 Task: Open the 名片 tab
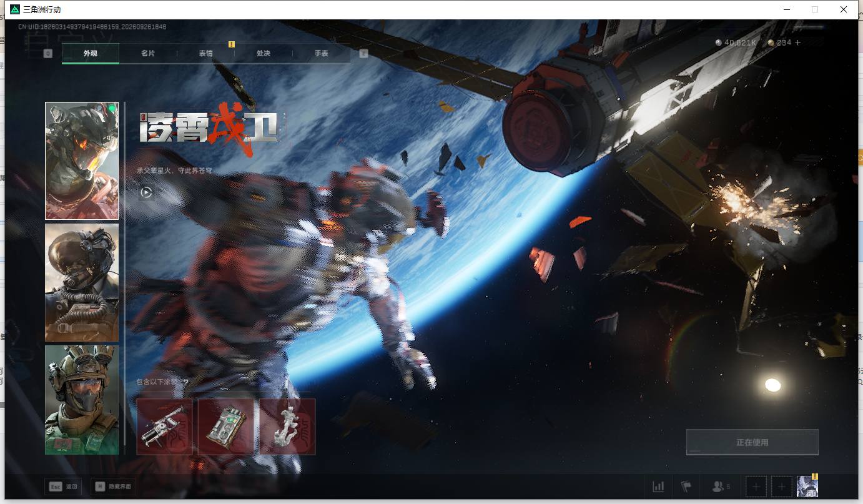coord(148,54)
